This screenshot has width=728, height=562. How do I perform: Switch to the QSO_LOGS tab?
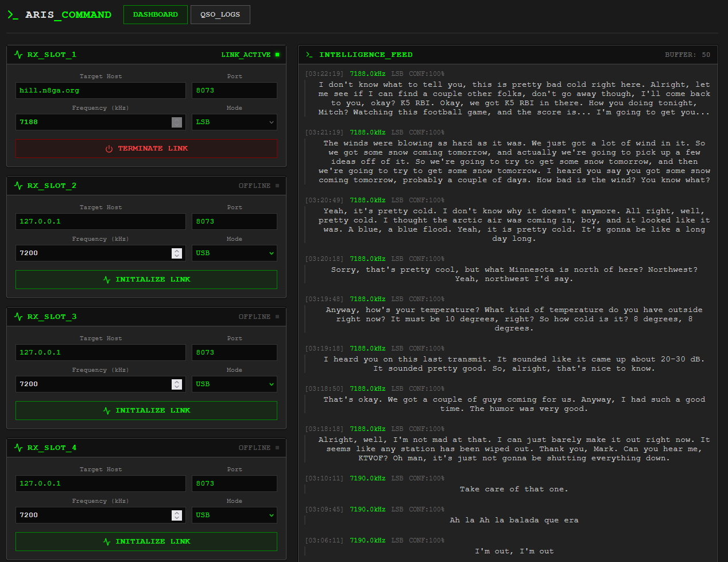(x=220, y=14)
